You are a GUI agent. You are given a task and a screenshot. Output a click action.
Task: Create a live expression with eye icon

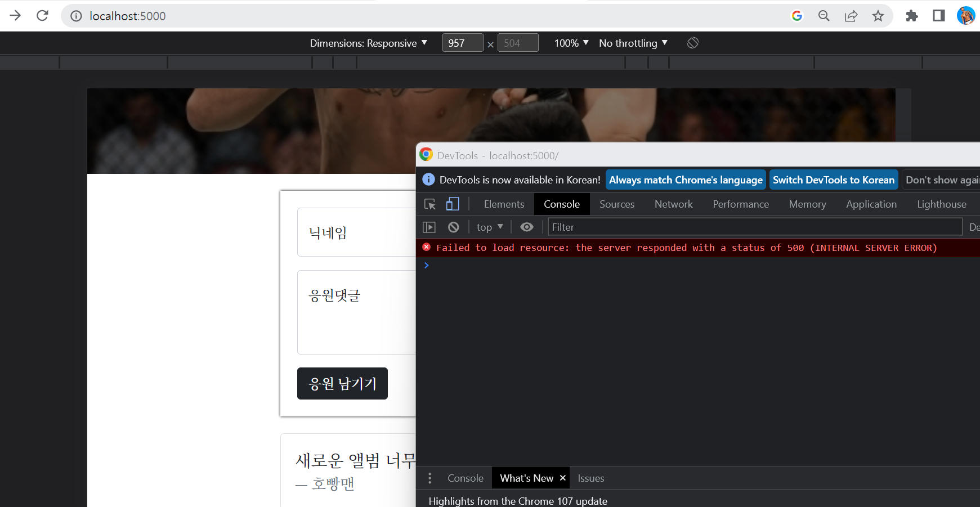tap(527, 227)
